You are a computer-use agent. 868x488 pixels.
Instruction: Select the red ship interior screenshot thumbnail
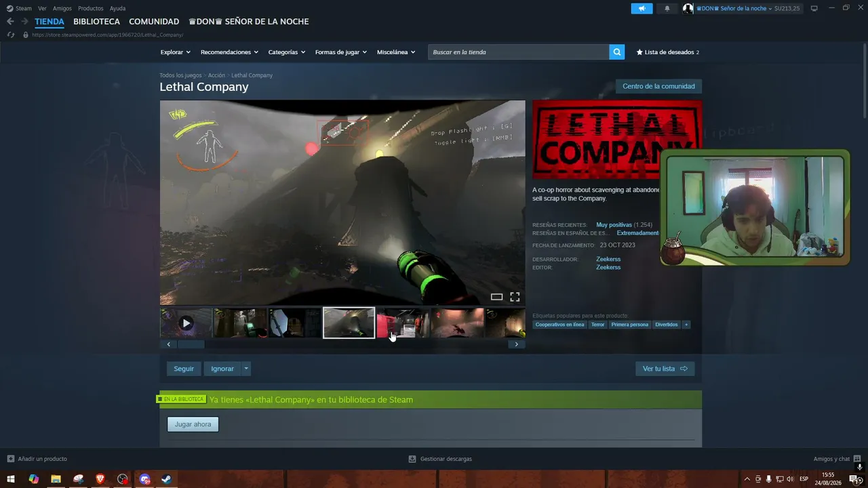403,323
